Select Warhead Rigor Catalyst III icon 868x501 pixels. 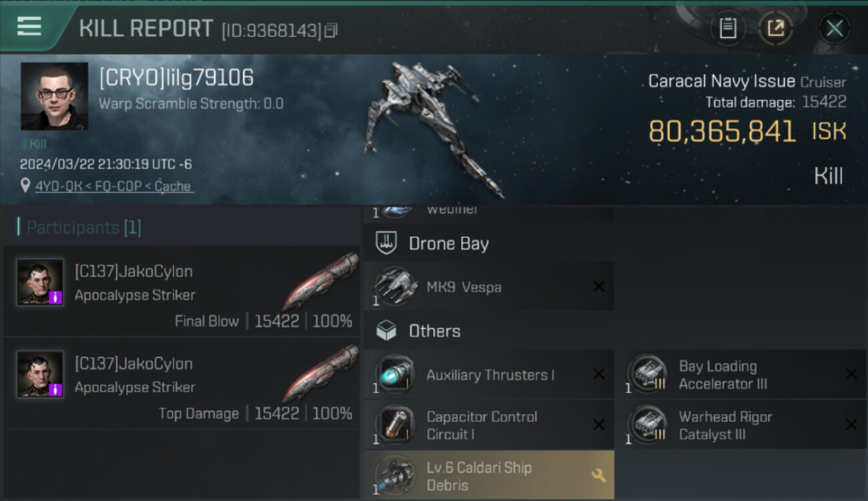(648, 425)
